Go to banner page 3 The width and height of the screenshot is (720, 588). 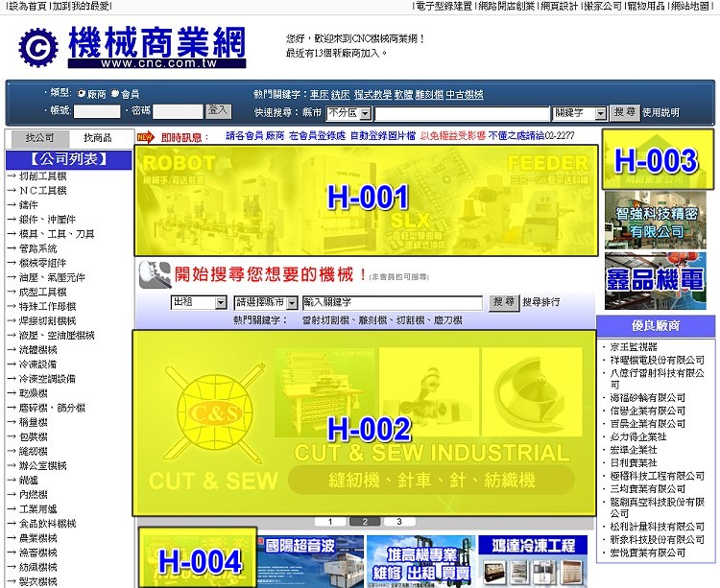coord(399,522)
